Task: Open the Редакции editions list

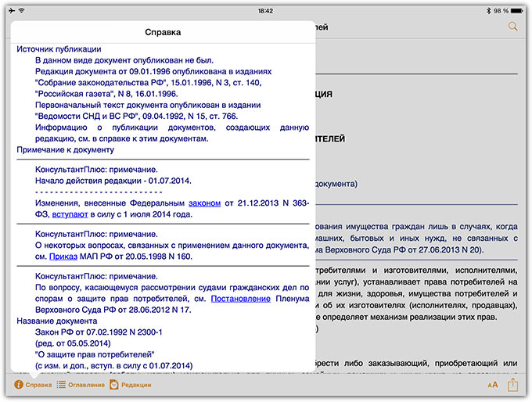Action: (x=131, y=385)
